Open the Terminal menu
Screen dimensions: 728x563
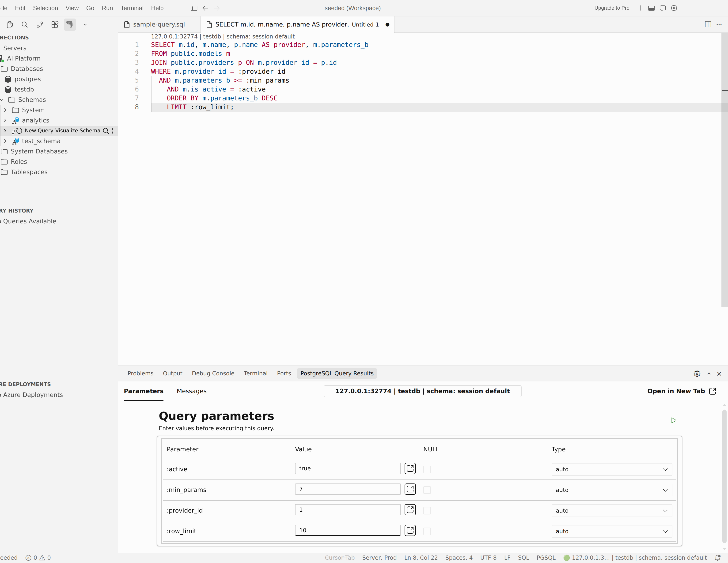pyautogui.click(x=132, y=8)
